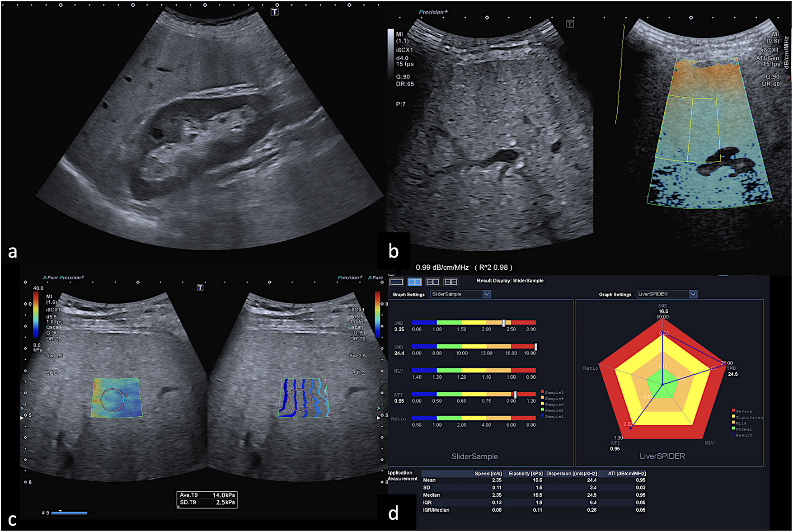
Task: Click the T marker icon in panel b
Action: tap(570, 24)
